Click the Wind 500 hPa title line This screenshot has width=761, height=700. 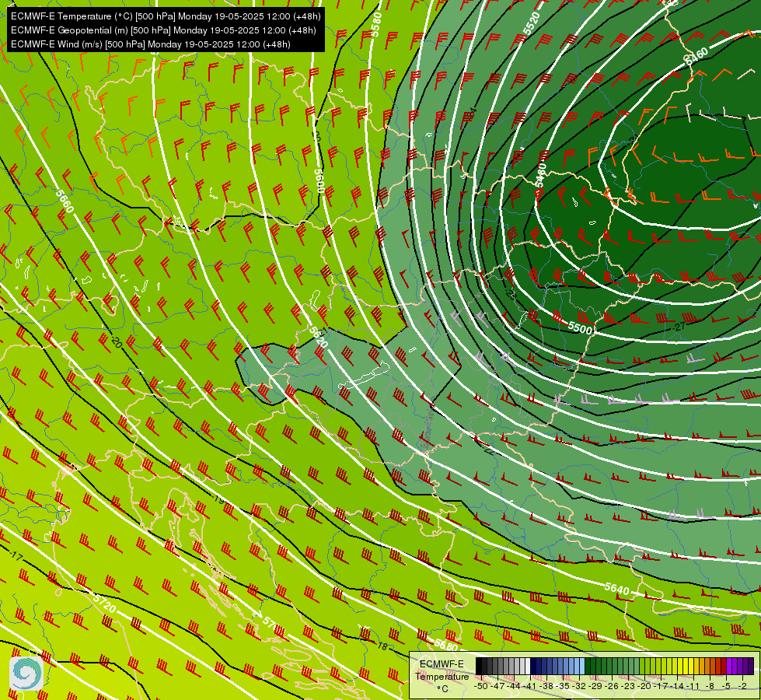pyautogui.click(x=151, y=44)
